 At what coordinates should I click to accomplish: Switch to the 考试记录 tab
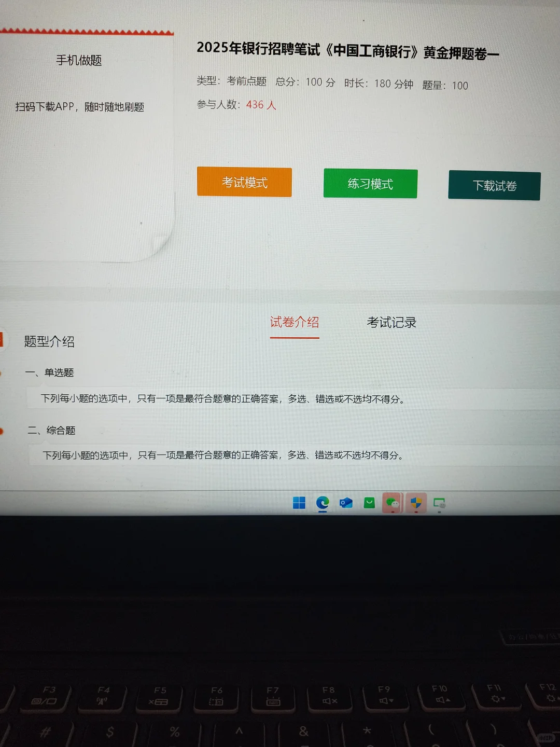pos(391,322)
